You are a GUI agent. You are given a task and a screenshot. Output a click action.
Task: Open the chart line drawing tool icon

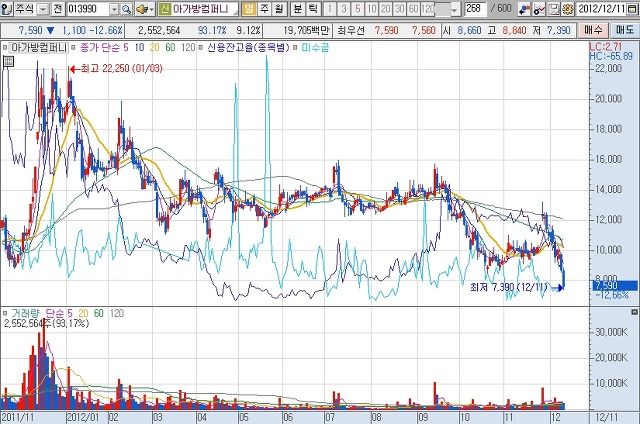(x=539, y=9)
